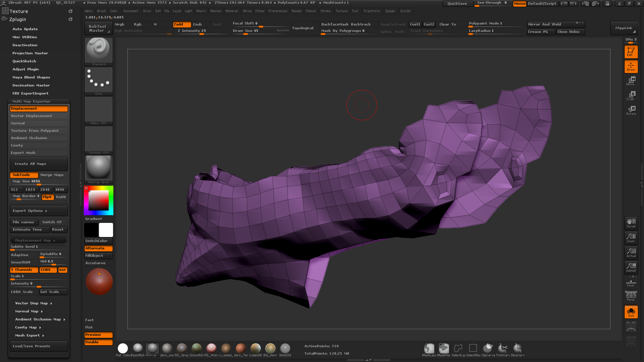Viewport: 644px width, 362px height.
Task: Toggle Solo mode icon
Action: [x=631, y=312]
